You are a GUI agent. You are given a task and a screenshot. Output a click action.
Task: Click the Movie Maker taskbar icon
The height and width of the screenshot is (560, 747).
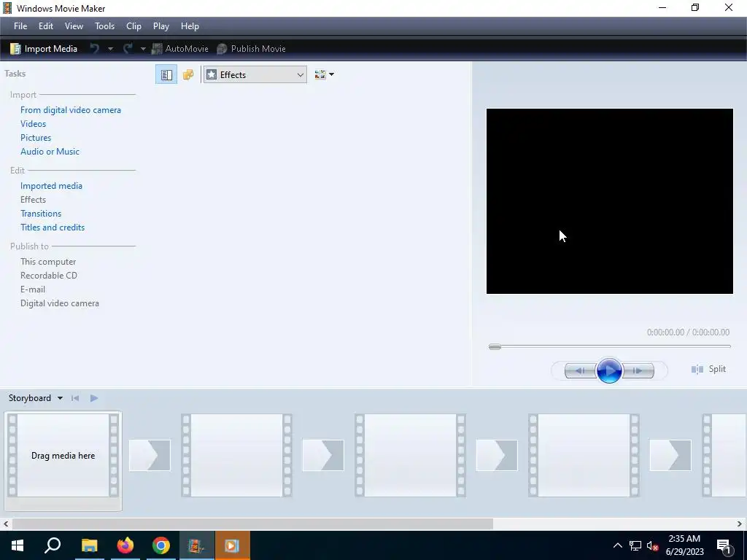click(x=196, y=545)
